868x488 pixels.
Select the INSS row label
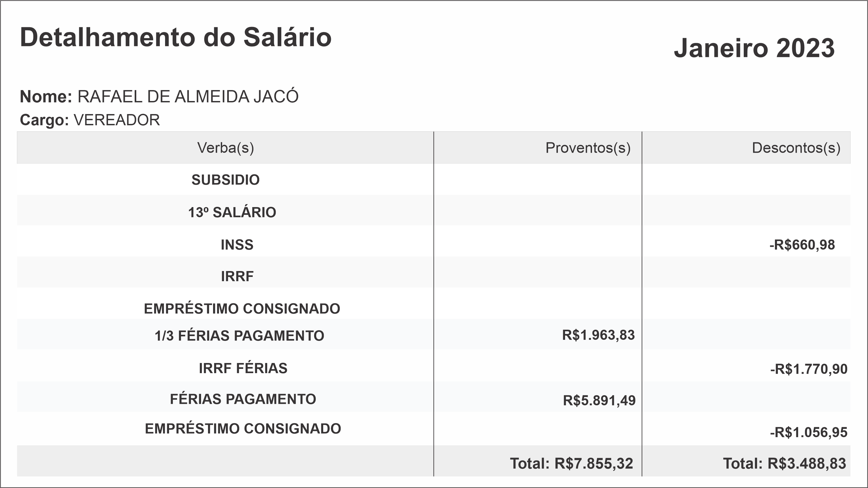pos(237,245)
